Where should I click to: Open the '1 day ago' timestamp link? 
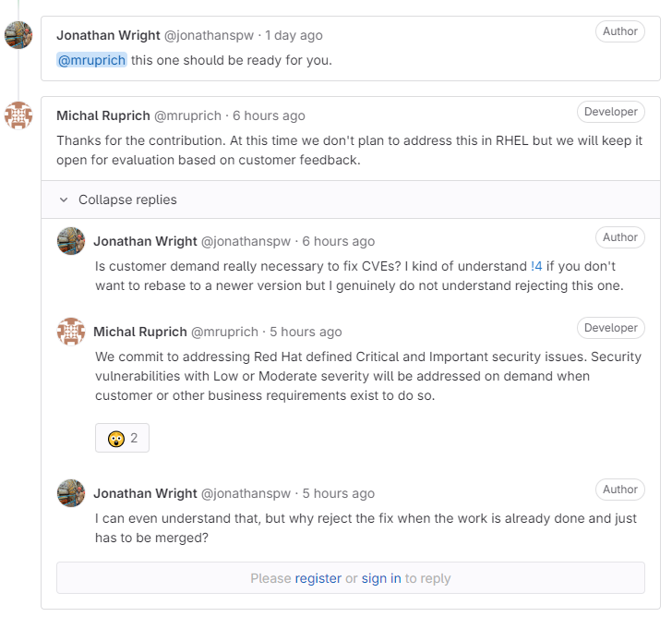point(294,35)
